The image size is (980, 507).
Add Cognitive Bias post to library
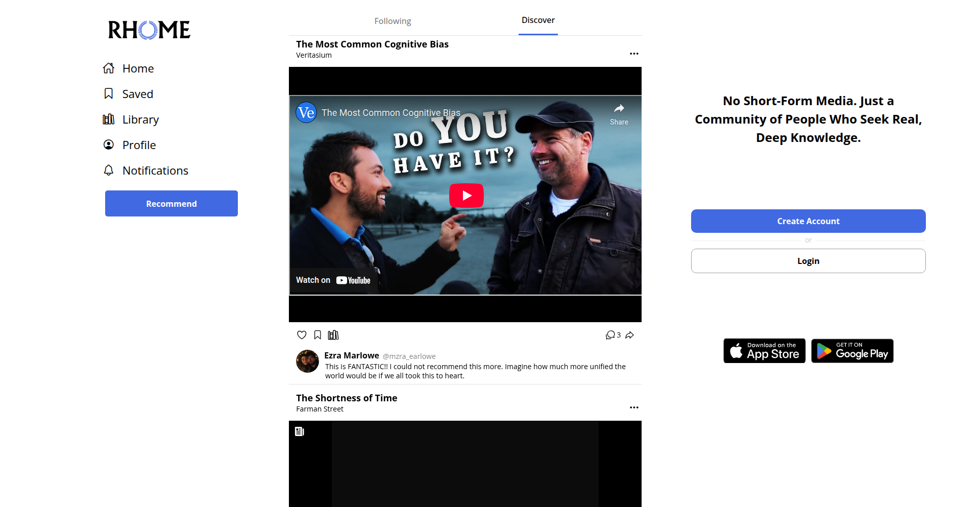333,335
